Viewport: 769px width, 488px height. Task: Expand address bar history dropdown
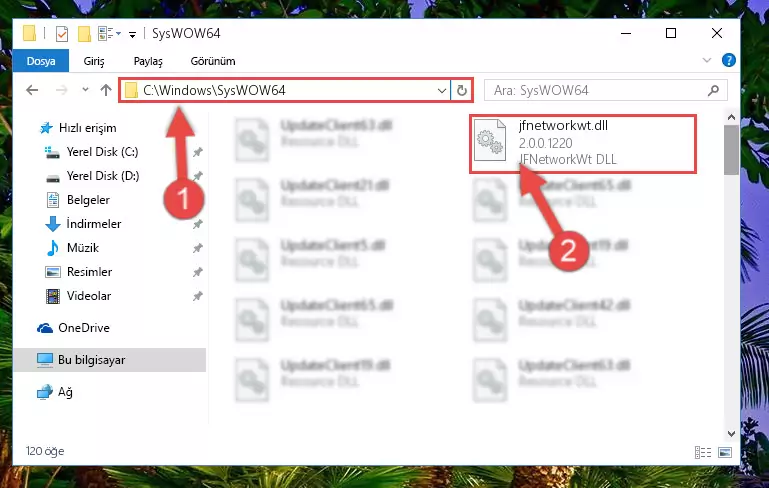(x=441, y=90)
